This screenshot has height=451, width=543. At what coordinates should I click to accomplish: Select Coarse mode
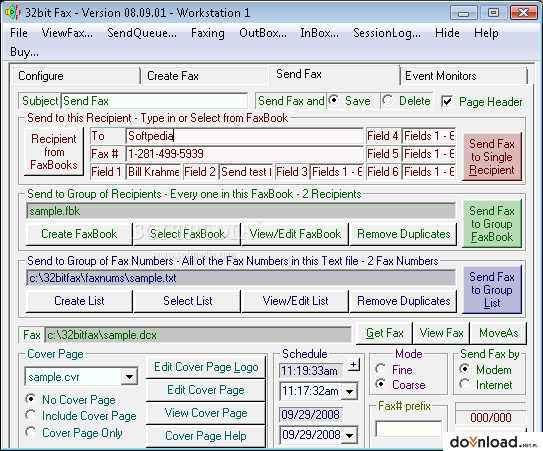(x=400, y=384)
